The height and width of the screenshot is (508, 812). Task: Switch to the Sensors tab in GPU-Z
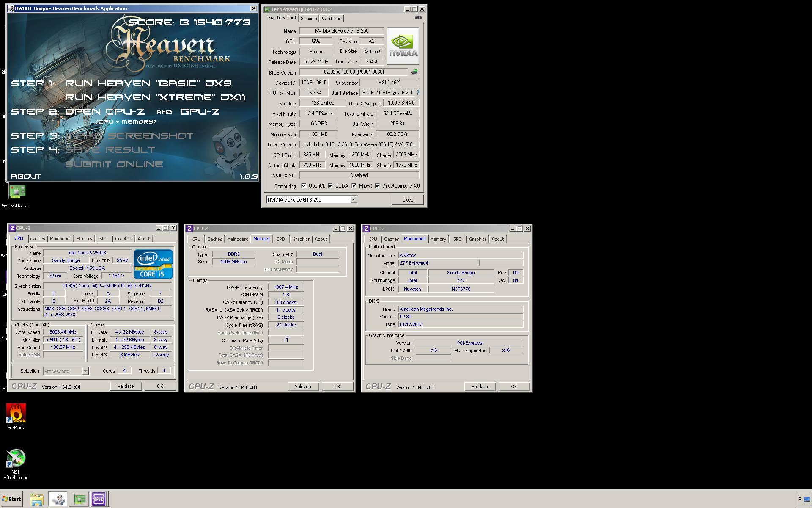309,19
